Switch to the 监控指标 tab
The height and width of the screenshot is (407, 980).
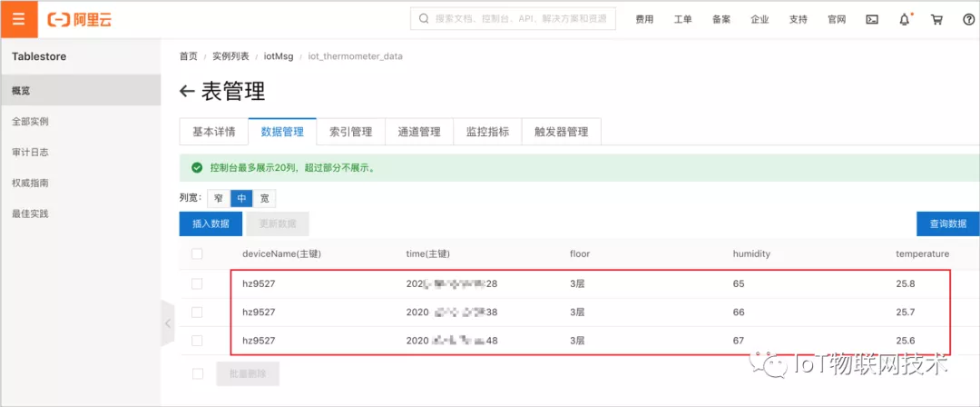click(x=487, y=132)
